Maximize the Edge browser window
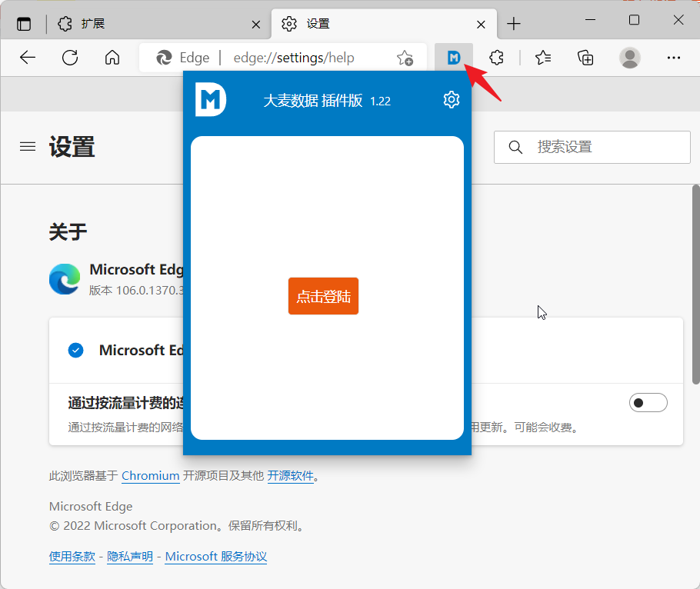The width and height of the screenshot is (700, 589). click(x=634, y=20)
